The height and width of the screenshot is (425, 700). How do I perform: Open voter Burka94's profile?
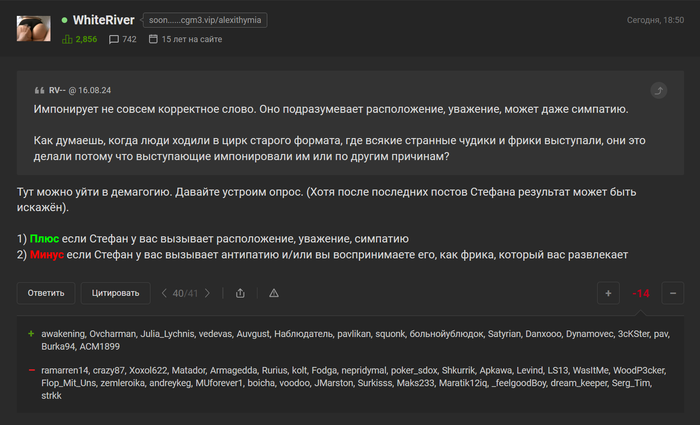pyautogui.click(x=58, y=346)
